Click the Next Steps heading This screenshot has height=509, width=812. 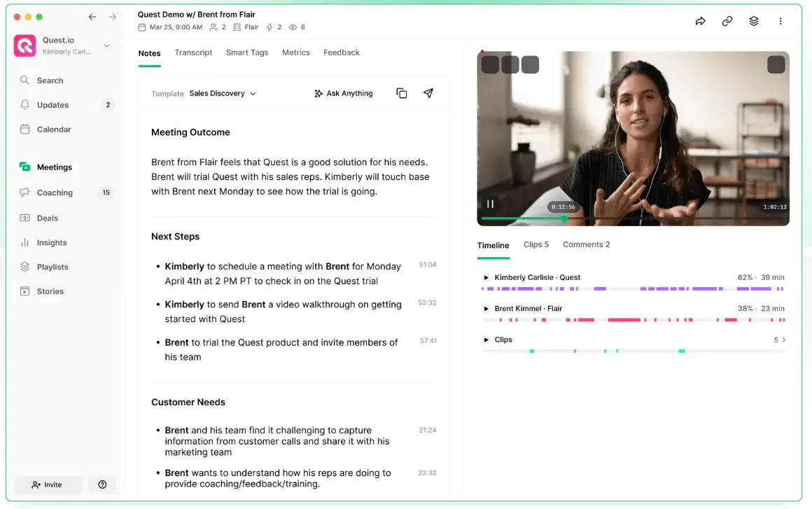pos(176,236)
